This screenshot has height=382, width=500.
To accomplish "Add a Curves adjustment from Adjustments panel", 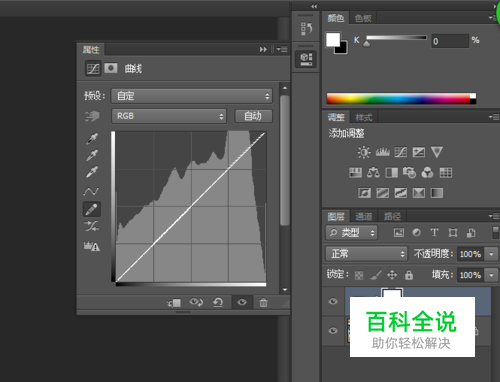I will [x=401, y=152].
